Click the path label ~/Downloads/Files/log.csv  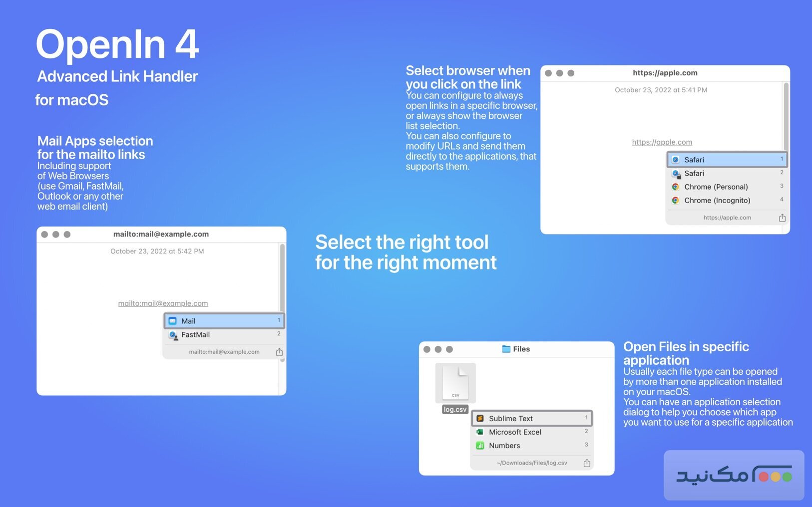pyautogui.click(x=531, y=463)
